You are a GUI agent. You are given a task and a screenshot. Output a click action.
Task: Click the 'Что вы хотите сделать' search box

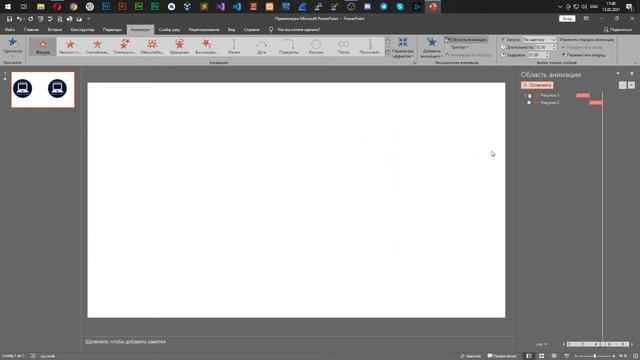pyautogui.click(x=298, y=29)
